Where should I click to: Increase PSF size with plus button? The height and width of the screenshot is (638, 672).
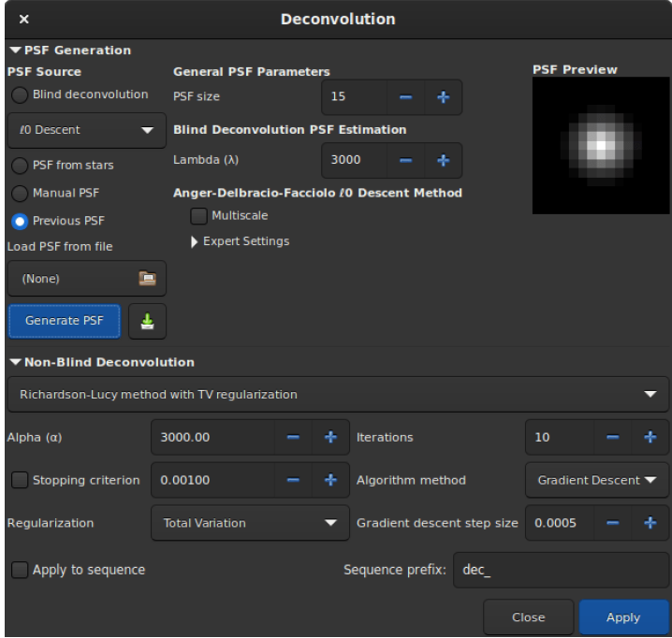point(443,95)
